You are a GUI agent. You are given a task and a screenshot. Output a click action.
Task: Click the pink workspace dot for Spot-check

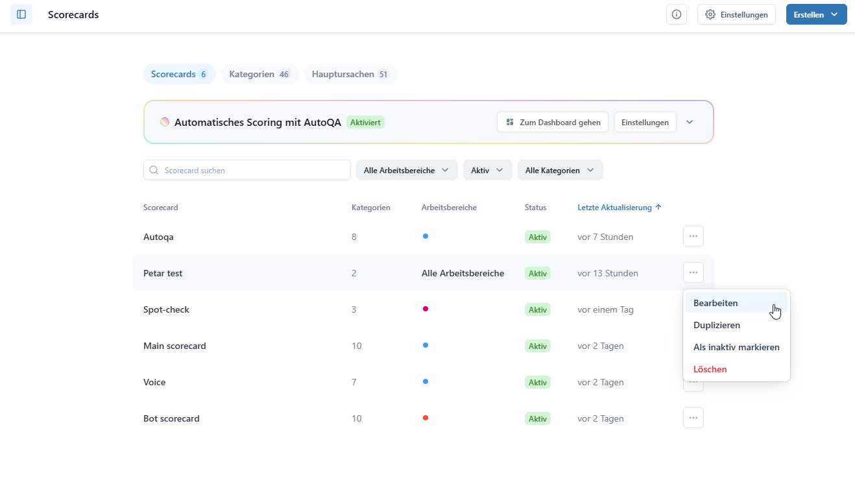426,309
